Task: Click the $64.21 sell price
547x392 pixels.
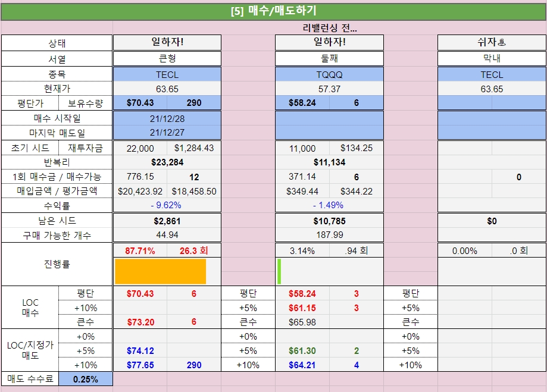Action: coord(302,365)
